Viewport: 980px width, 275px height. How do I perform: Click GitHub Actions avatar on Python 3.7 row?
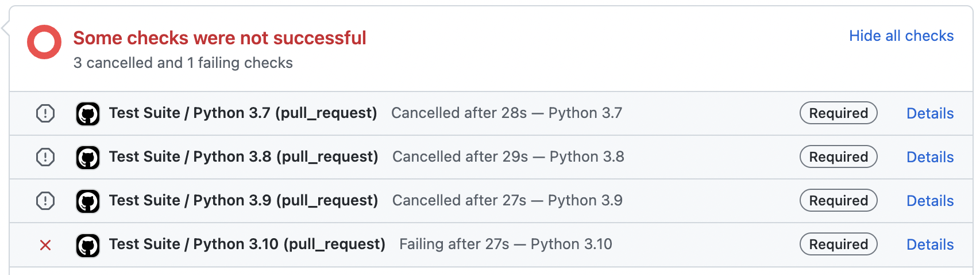click(x=88, y=114)
